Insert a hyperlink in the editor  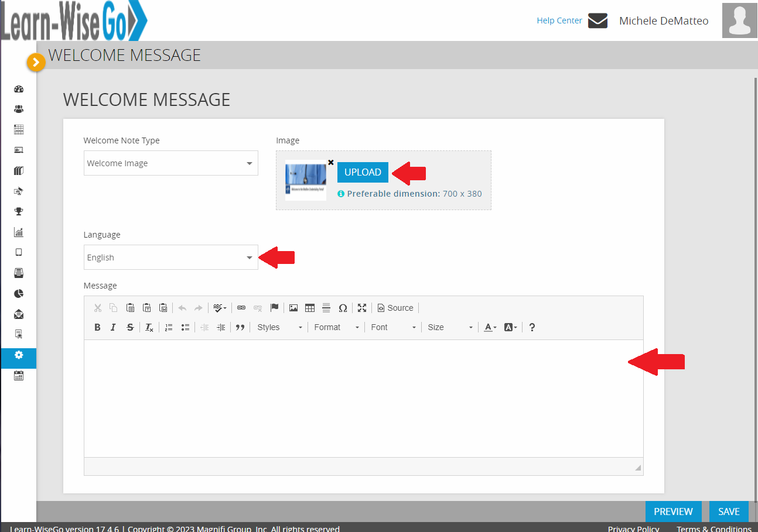pyautogui.click(x=241, y=307)
